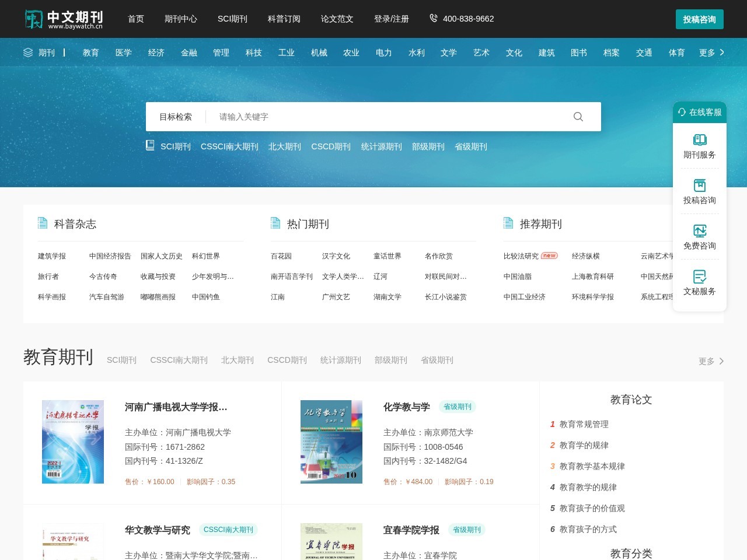This screenshot has width=747, height=560.
Task: Click the search magnifier icon
Action: [x=578, y=116]
